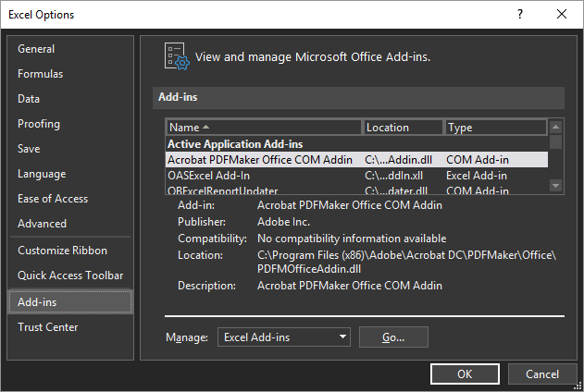Click the Add-ins gear header icon
Viewport: 584px width, 392px height.
pyautogui.click(x=176, y=56)
